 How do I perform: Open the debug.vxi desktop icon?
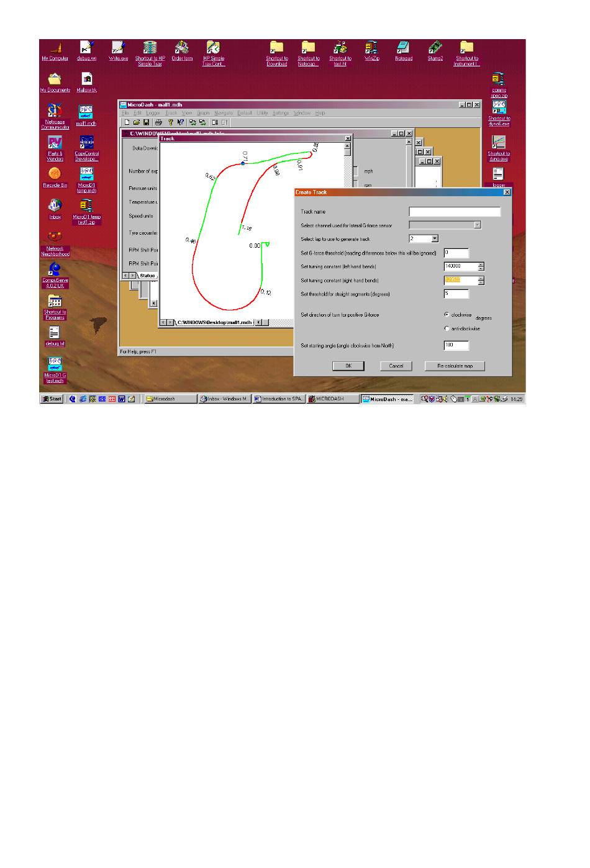click(x=87, y=51)
